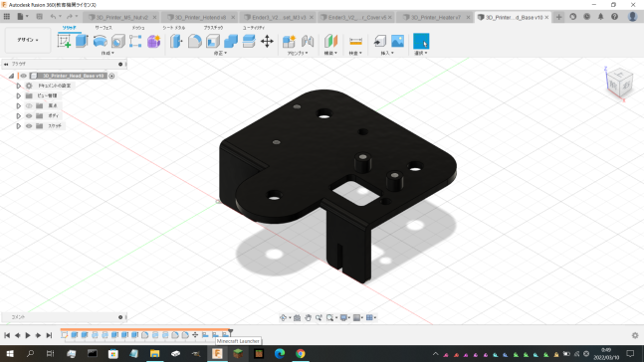Select the Insert Derive tool
This screenshot has width=644, height=362.
click(x=380, y=41)
